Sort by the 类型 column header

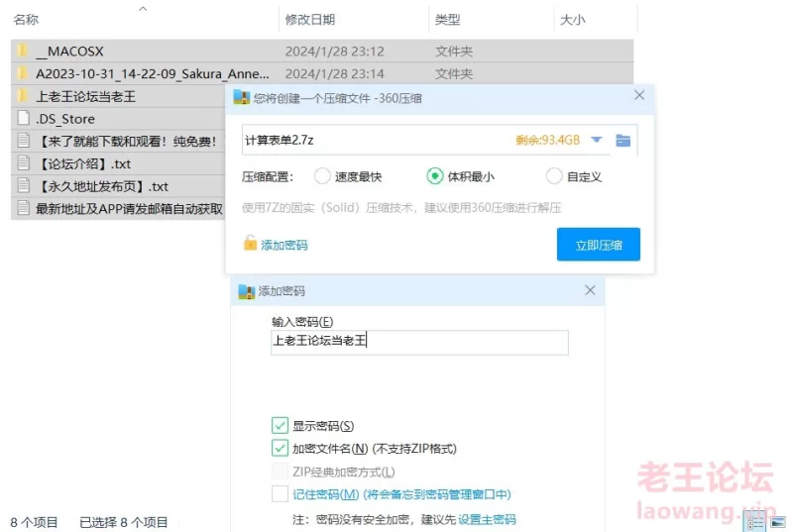tap(448, 20)
